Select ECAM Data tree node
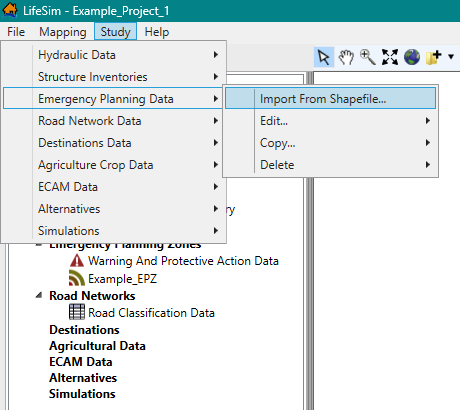This screenshot has height=410, width=460. (x=80, y=362)
